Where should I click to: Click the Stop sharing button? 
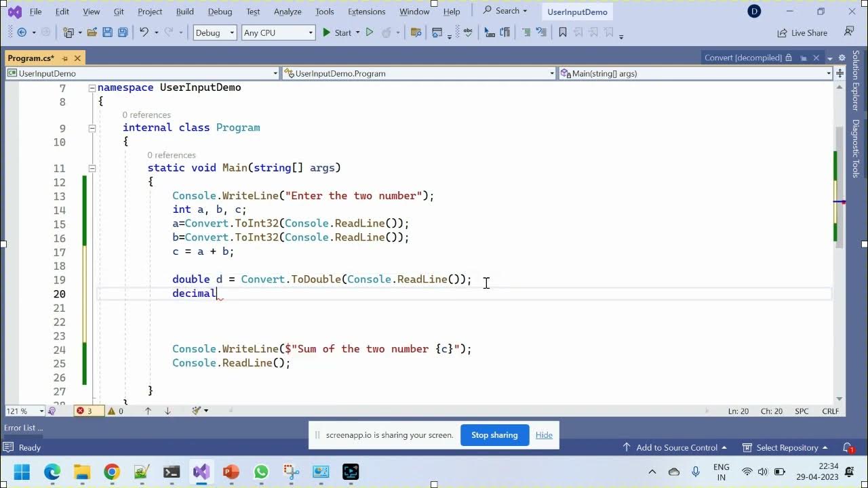494,435
